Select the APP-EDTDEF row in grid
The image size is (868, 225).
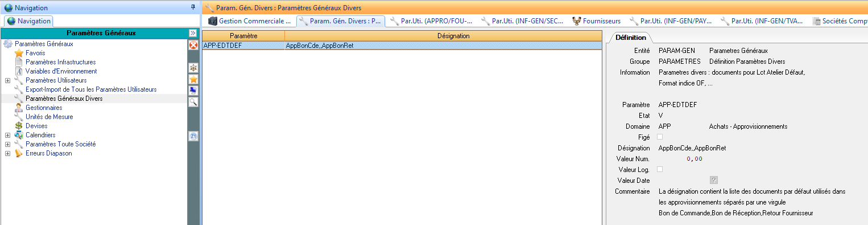402,45
